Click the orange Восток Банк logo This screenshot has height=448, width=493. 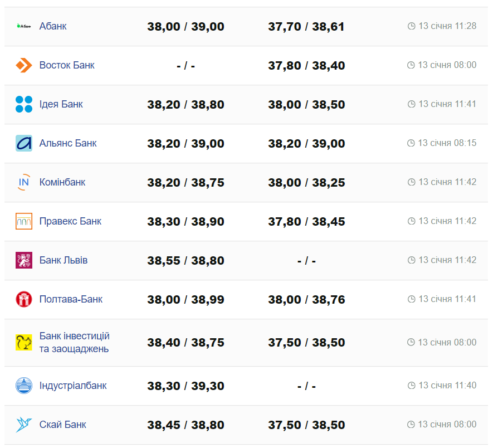pos(24,65)
